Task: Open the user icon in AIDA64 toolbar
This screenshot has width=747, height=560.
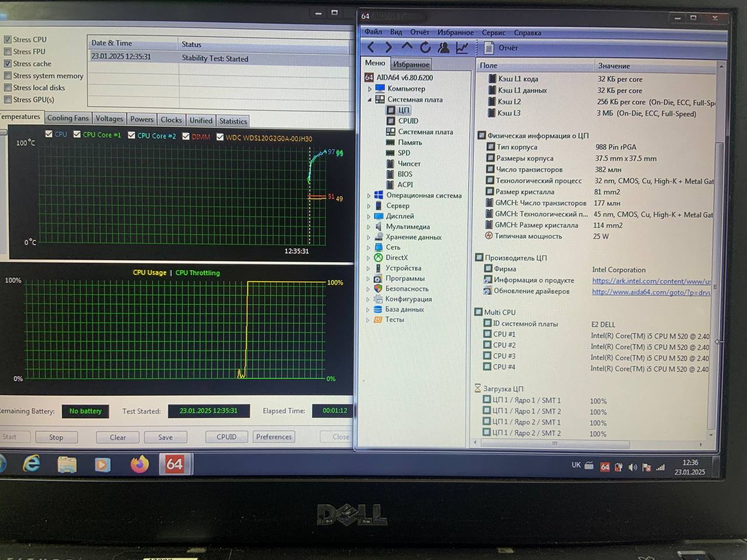Action: pyautogui.click(x=444, y=47)
